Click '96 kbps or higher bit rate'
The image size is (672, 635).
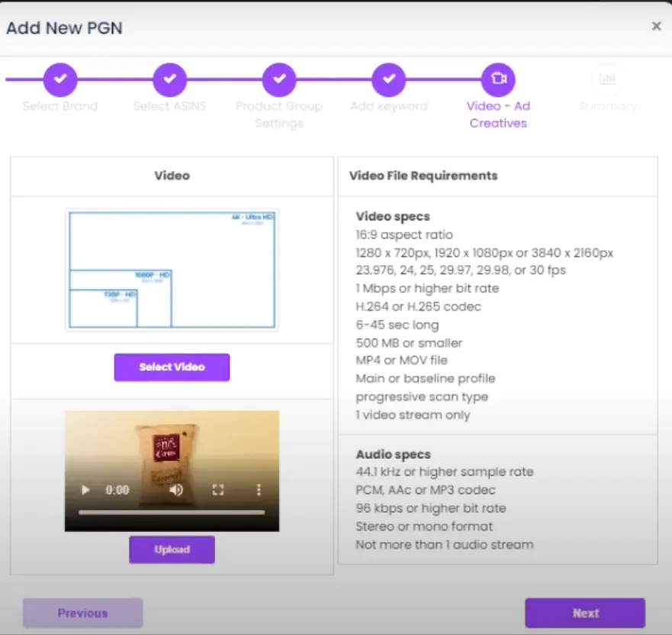pos(431,508)
